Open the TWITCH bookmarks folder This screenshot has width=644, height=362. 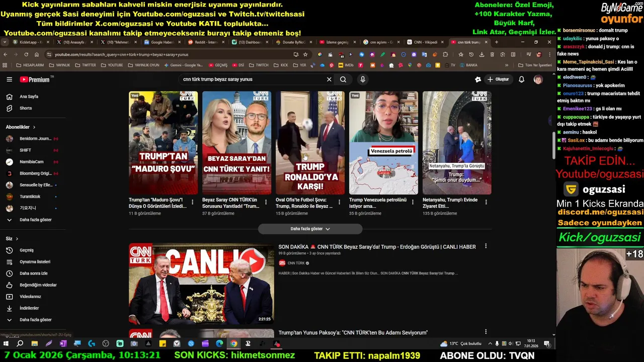pos(259,65)
